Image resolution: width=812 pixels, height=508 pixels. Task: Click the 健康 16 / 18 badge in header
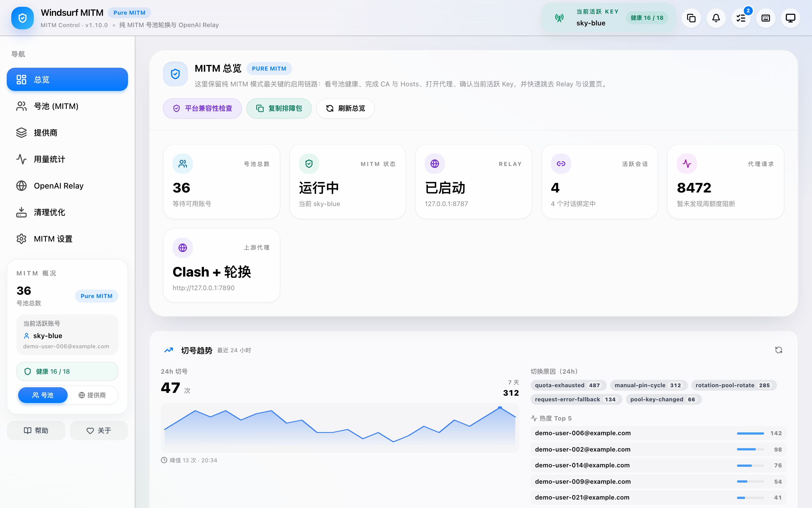click(x=647, y=18)
